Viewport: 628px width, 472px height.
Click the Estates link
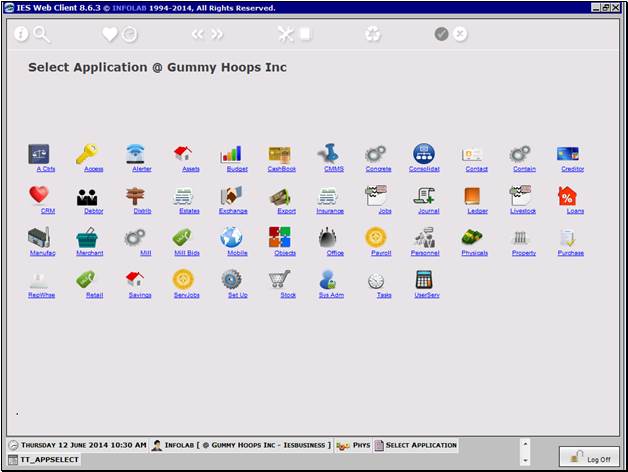[189, 211]
